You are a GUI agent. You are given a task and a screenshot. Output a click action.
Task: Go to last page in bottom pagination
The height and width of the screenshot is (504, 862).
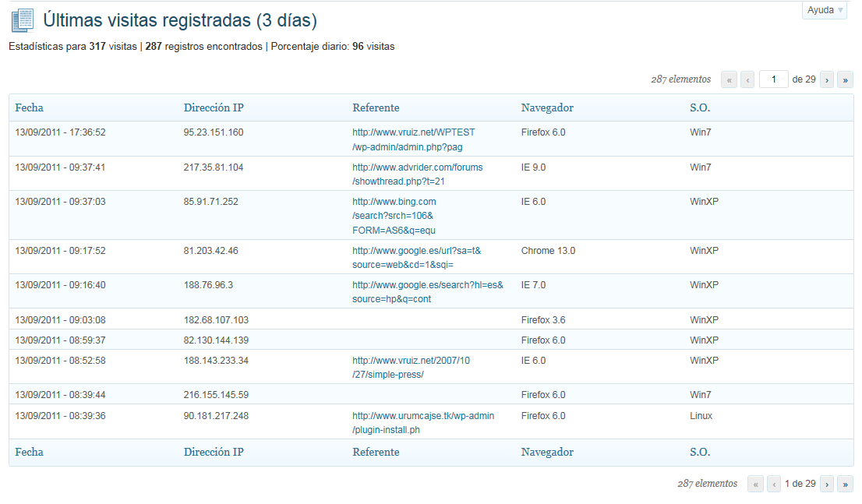[x=845, y=484]
